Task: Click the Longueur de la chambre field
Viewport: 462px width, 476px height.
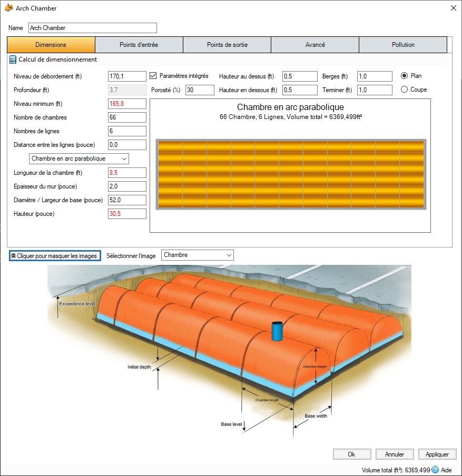Action: (127, 173)
